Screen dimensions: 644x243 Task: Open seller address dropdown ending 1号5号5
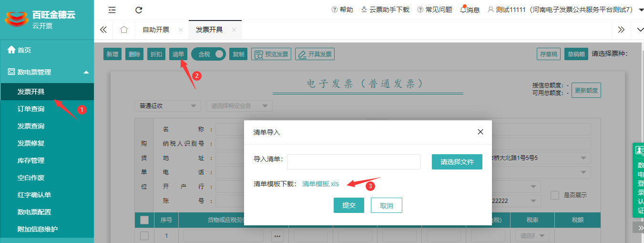[x=541, y=158]
